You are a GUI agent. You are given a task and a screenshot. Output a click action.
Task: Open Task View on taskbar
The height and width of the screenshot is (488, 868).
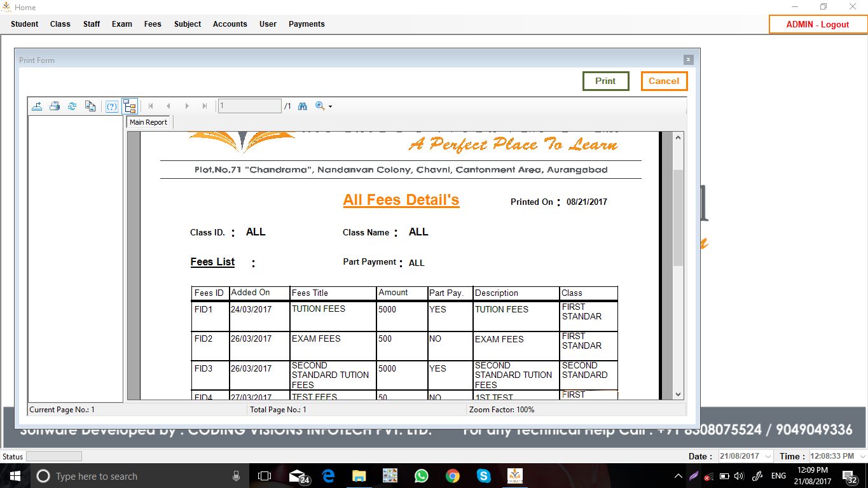coord(265,476)
